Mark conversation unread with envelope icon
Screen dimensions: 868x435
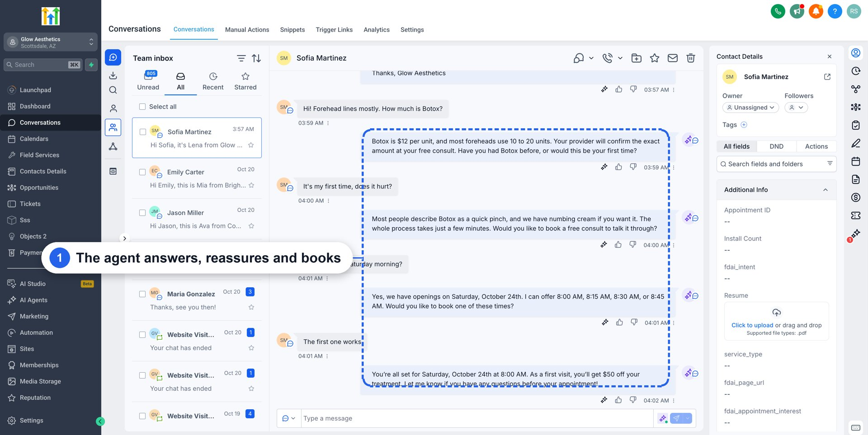[672, 58]
